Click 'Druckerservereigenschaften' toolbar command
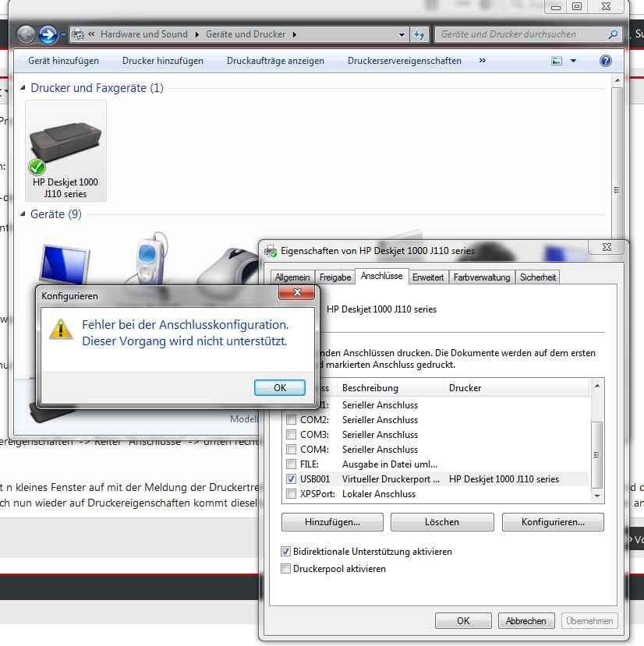The image size is (644, 646). [405, 61]
